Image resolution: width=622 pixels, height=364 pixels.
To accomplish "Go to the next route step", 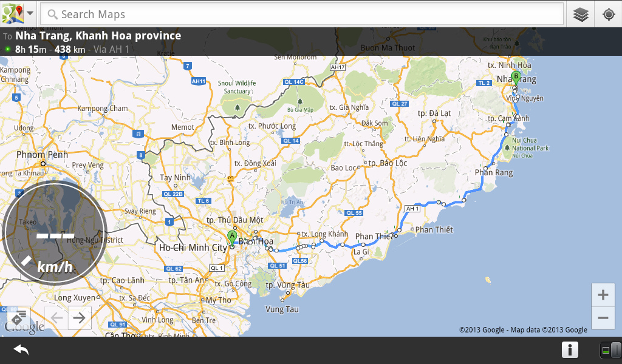I will tap(80, 317).
